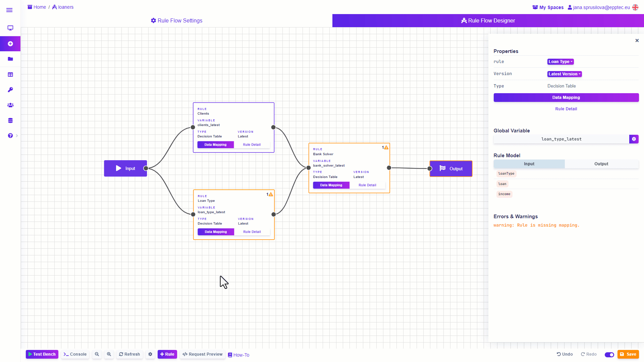Open the Loan Type rule dropdown
Screen dimensions: 644x362
click(x=560, y=62)
